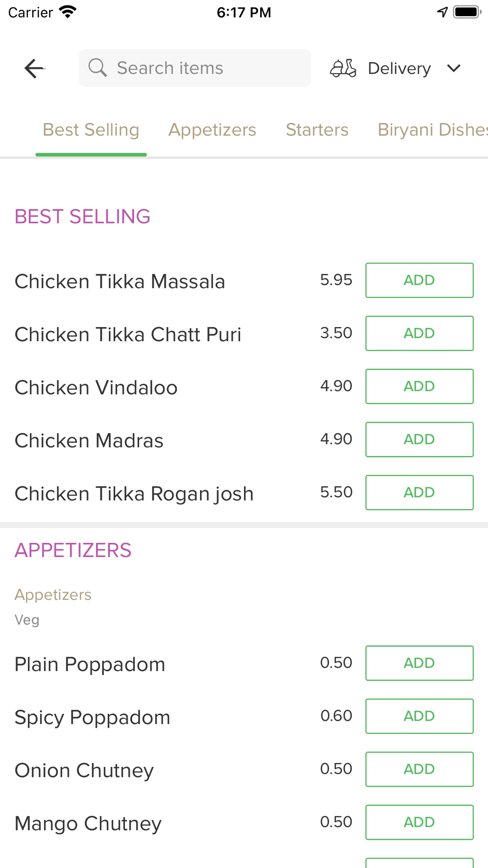
Task: Go to the Biryani Dishes tab
Action: click(x=432, y=130)
